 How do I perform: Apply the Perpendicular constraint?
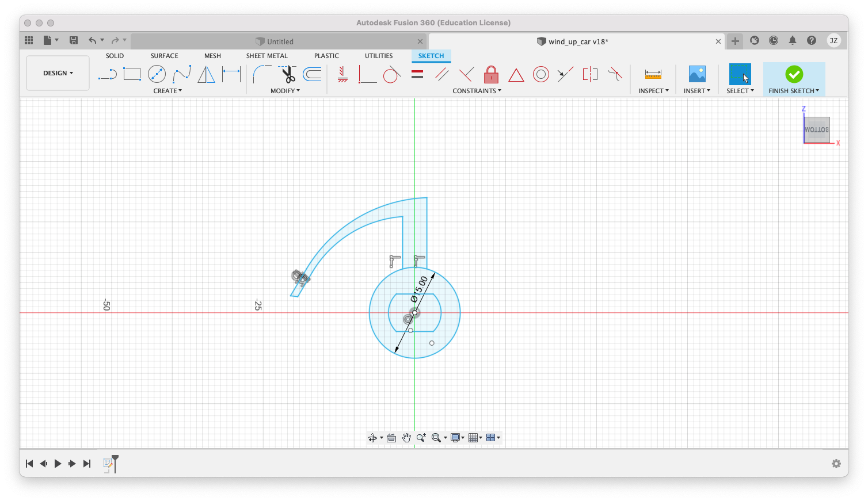[467, 74]
